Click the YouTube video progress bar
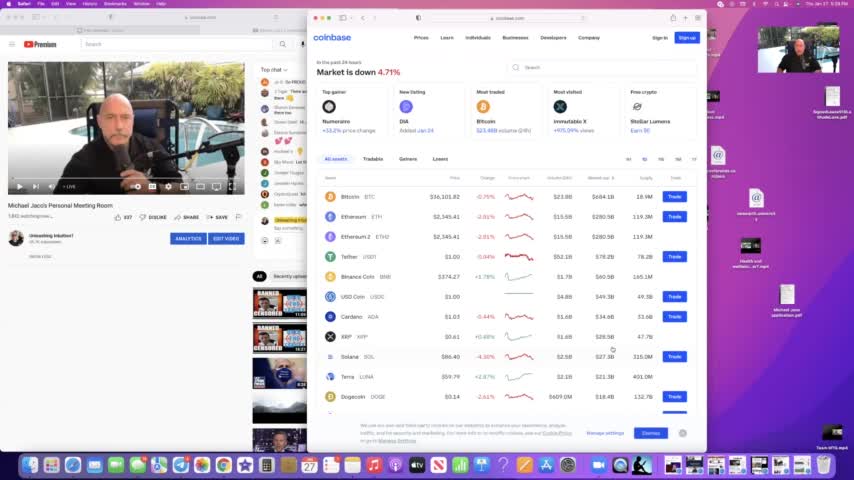Viewport: 854px width, 480px height. click(x=126, y=178)
